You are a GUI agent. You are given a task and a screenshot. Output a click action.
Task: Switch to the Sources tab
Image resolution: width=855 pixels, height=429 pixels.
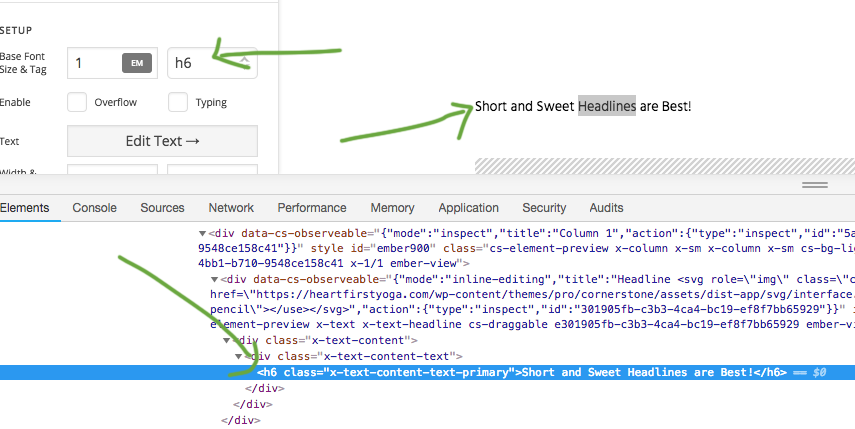[162, 208]
